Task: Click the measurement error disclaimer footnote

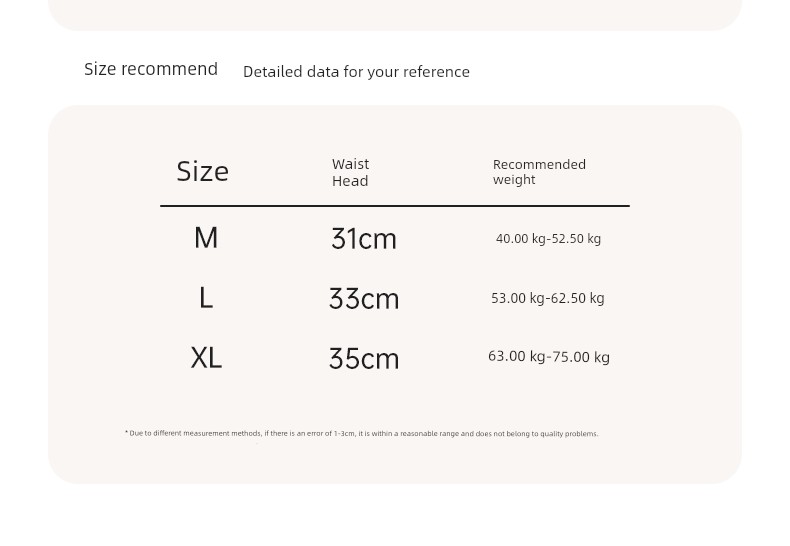Action: (x=361, y=433)
